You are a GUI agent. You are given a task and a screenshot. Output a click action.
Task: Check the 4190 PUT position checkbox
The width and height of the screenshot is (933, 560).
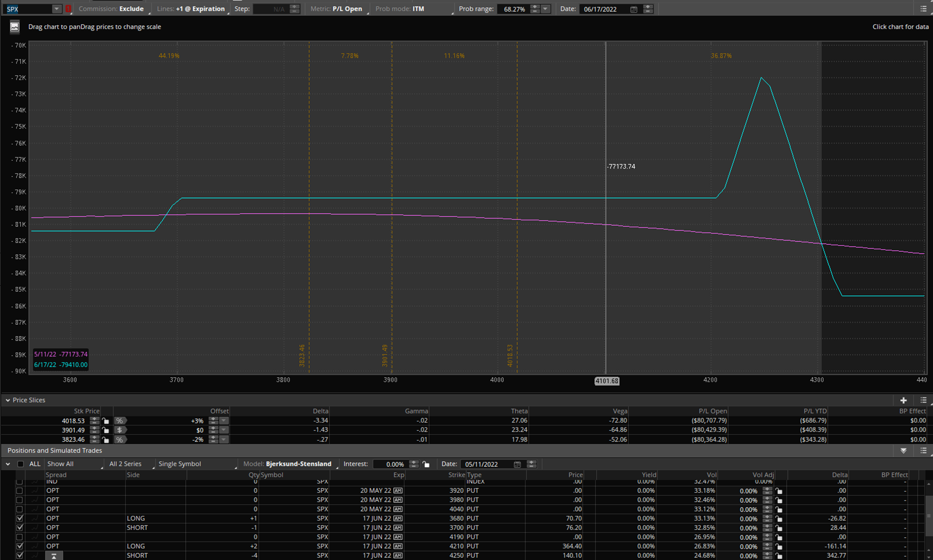tap(20, 537)
